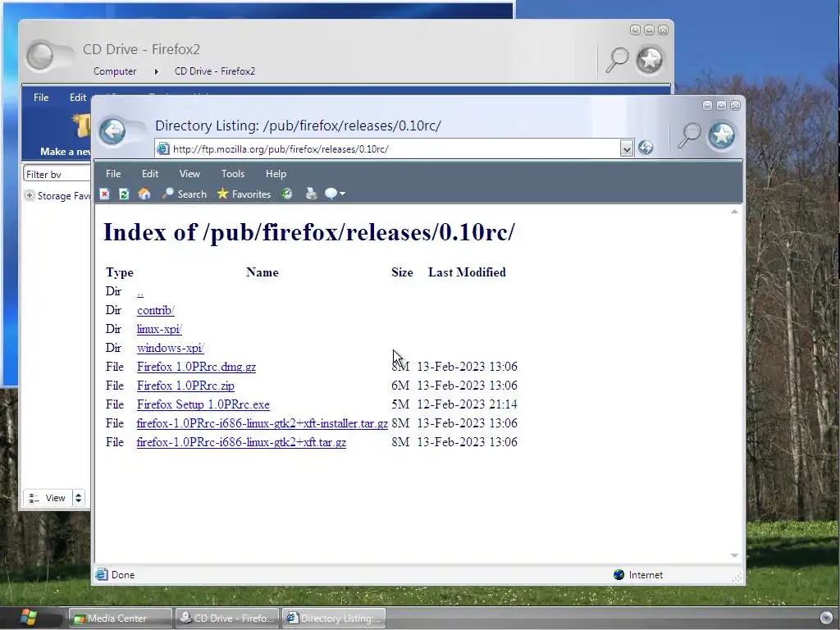840x630 pixels.
Task: Expand breadcrumb arrow after Computer
Action: 156,71
